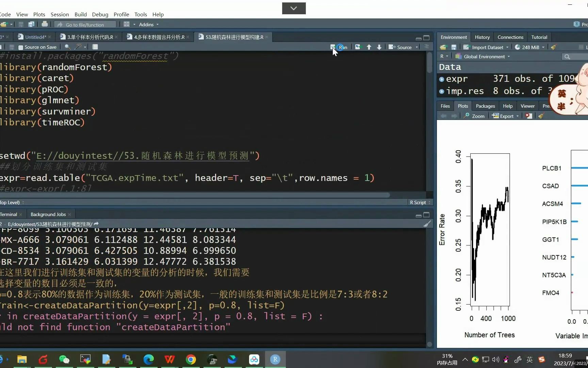Open the Addins dropdown

point(149,25)
